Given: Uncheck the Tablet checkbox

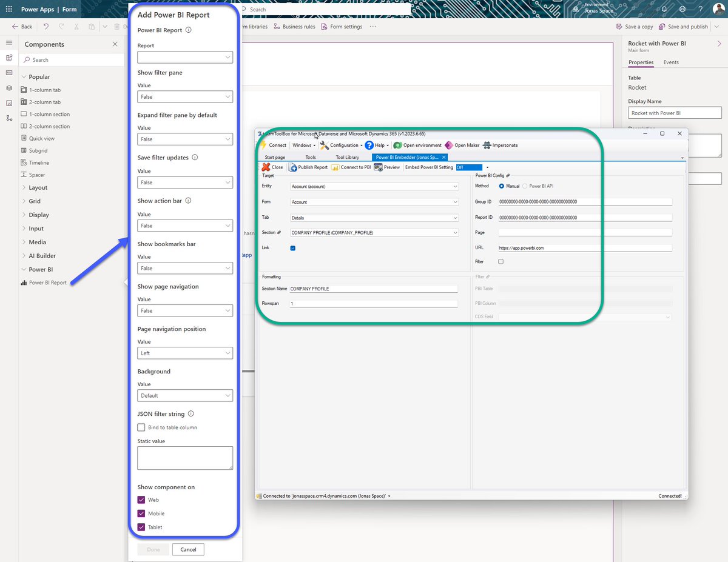Looking at the screenshot, I should tap(141, 527).
